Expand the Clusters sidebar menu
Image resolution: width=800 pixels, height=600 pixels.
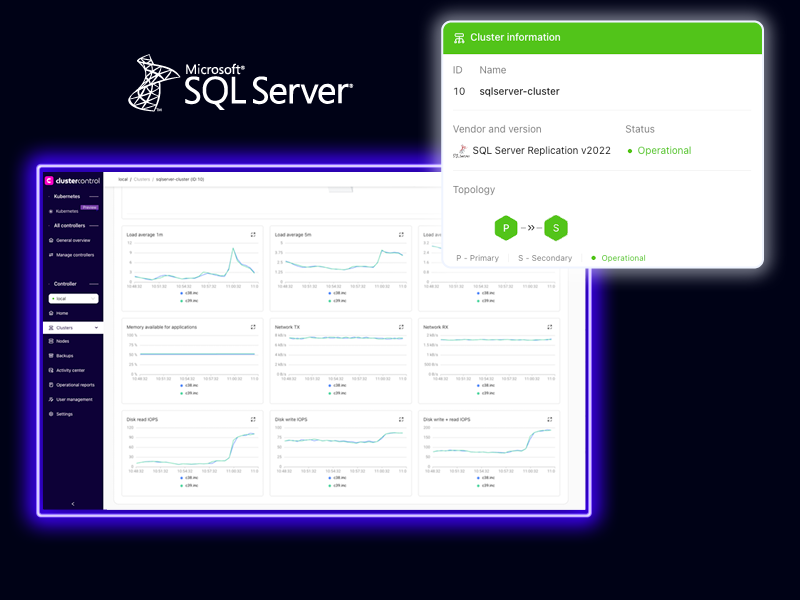tap(73, 327)
